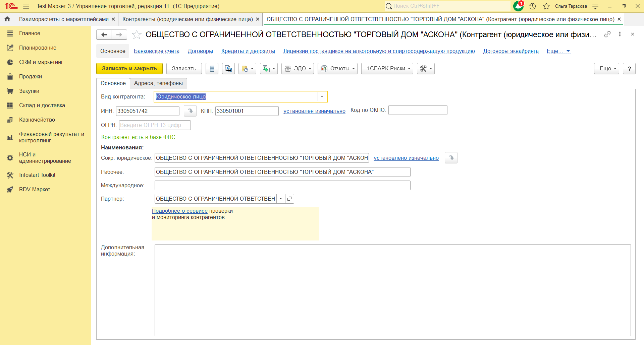Open the wrench and screwdriver tools menu
The image size is (644, 345).
click(425, 69)
